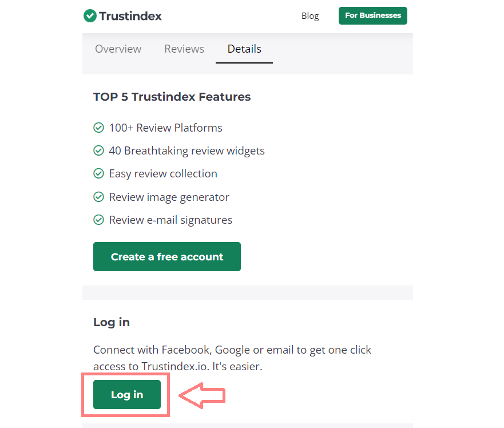Click the Review image generator feature text
Screen dimensions: 504x428
169,197
